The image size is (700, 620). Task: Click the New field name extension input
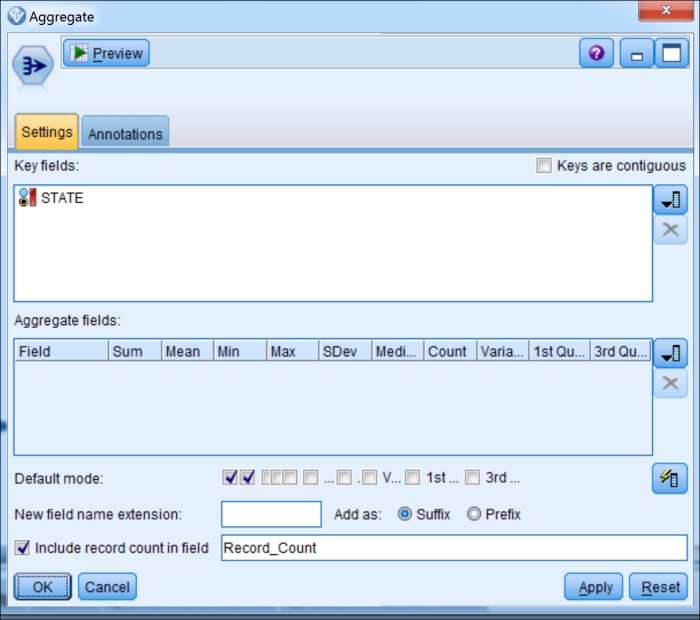(271, 514)
